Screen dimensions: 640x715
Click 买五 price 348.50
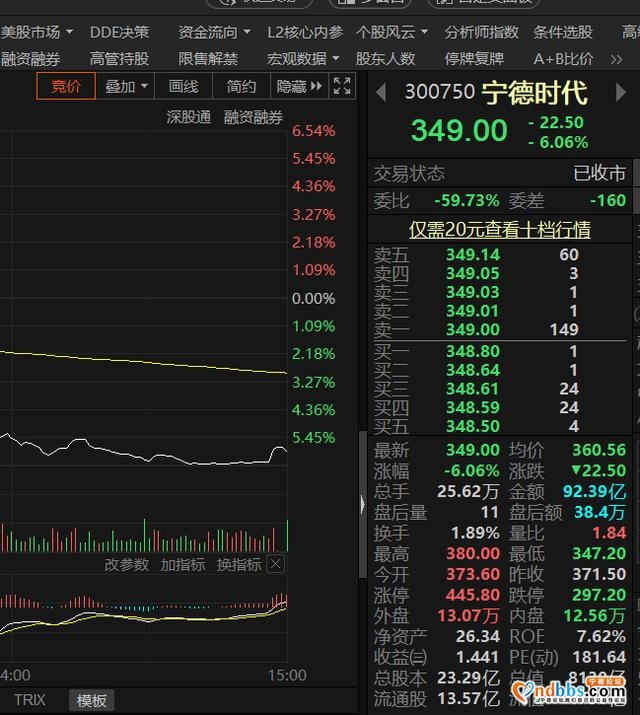pyautogui.click(x=473, y=426)
